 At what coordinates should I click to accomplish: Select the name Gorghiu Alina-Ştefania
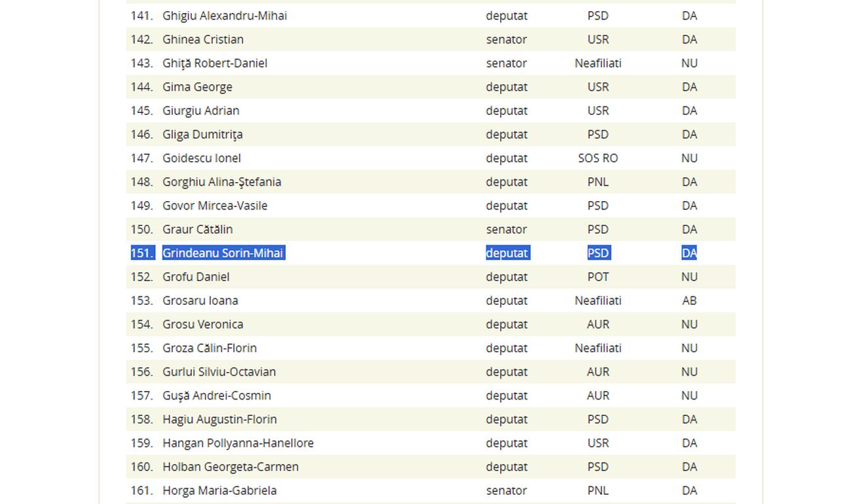pos(222,182)
